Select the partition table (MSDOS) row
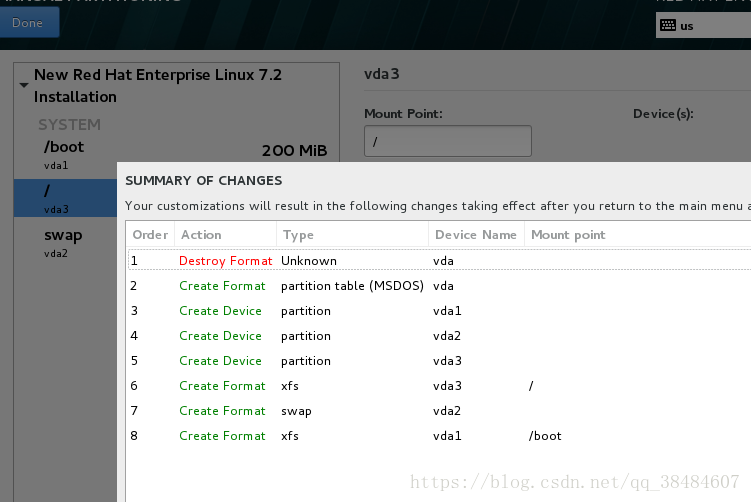Image resolution: width=751 pixels, height=502 pixels. click(439, 286)
